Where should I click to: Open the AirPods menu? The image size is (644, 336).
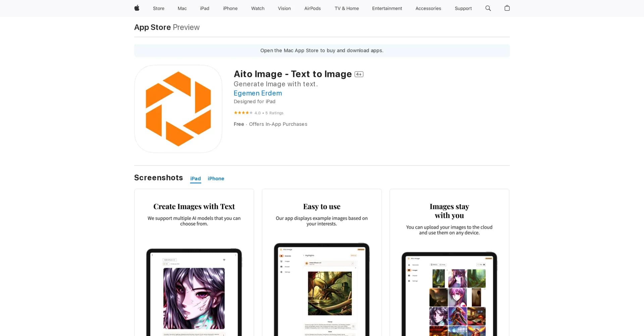pos(312,8)
